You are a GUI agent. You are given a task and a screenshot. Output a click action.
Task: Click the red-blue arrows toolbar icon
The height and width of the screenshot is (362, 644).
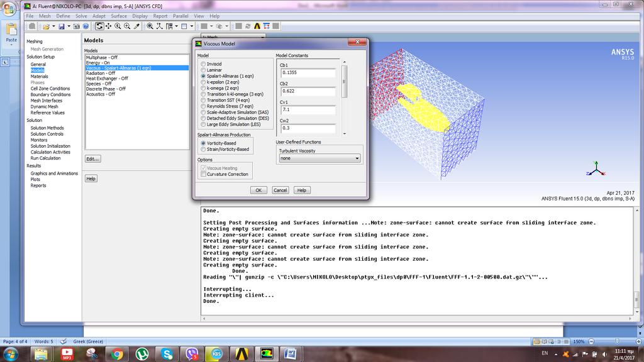pos(267,26)
